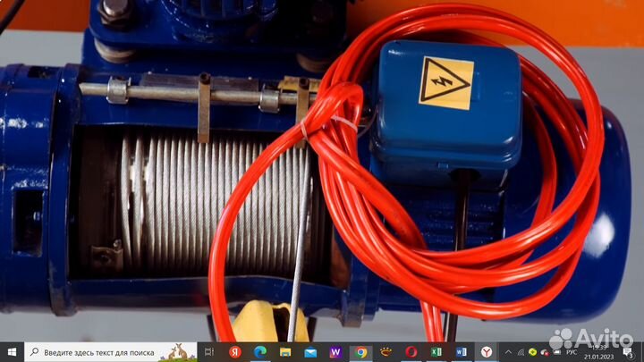Open the orange genie lamp app on taskbar
The height and width of the screenshot is (362, 644).
386,352
